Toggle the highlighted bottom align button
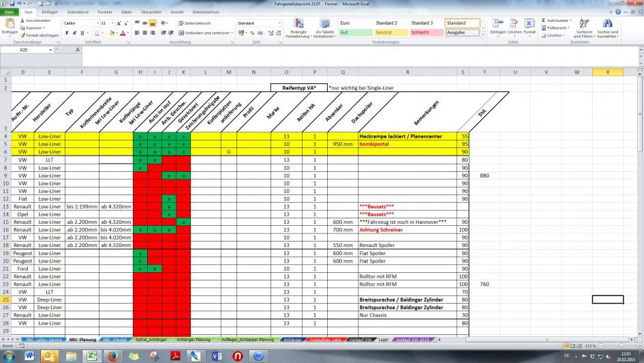 (153, 23)
